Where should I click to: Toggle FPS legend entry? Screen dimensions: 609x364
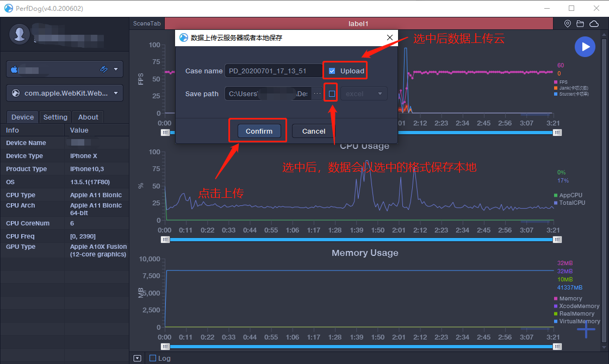[561, 82]
